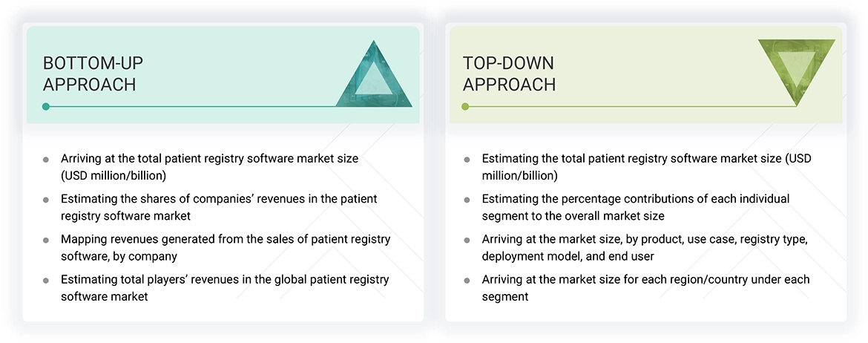This screenshot has height=343, width=868.
Task: Click bullet beside 'Mapping revenues generated'
Action: coord(46,240)
